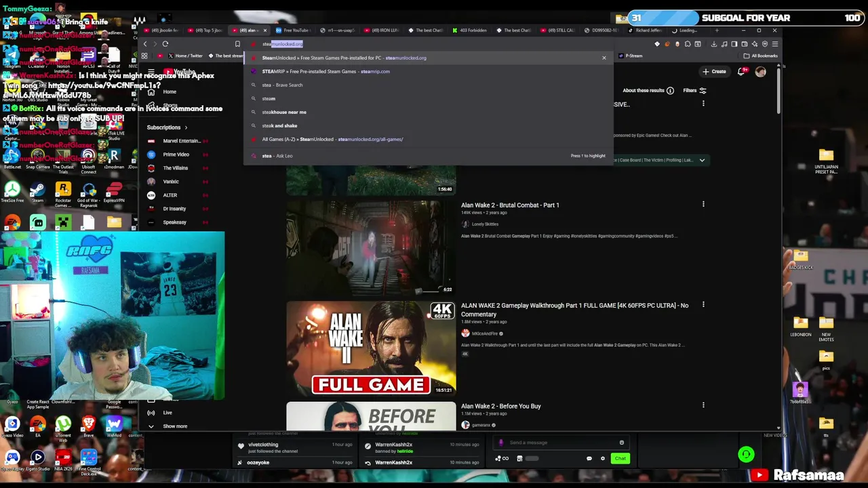The width and height of the screenshot is (868, 488).
Task: Click the Send a message input field
Action: click(x=561, y=443)
